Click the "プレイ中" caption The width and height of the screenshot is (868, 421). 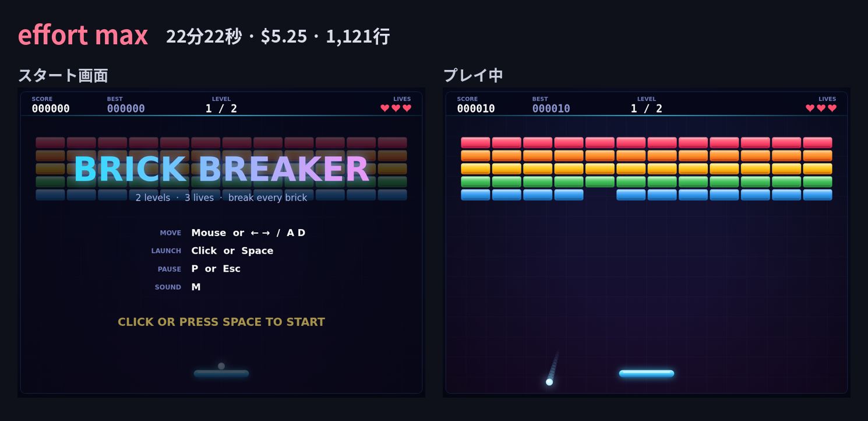point(473,75)
